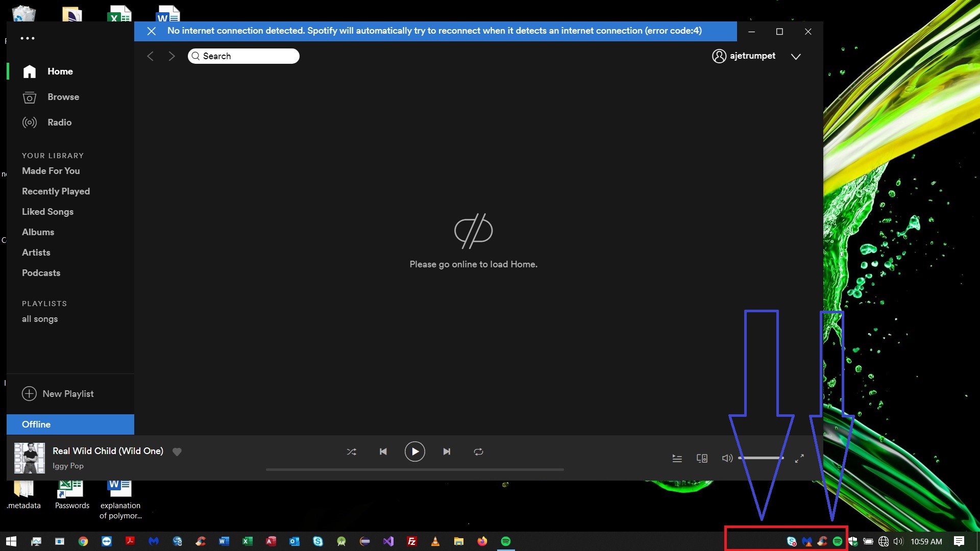Adjust the Spotify volume slider
Screen dimensions: 980x551
point(761,458)
